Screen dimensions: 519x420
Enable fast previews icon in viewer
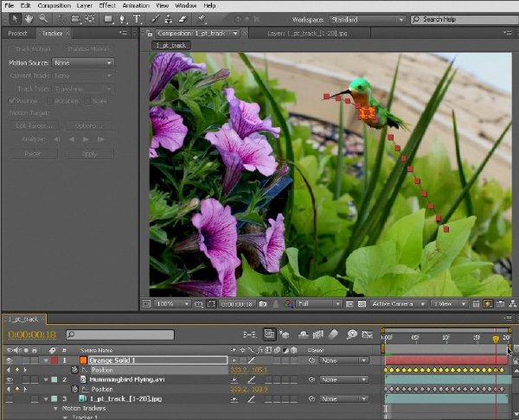(x=488, y=303)
